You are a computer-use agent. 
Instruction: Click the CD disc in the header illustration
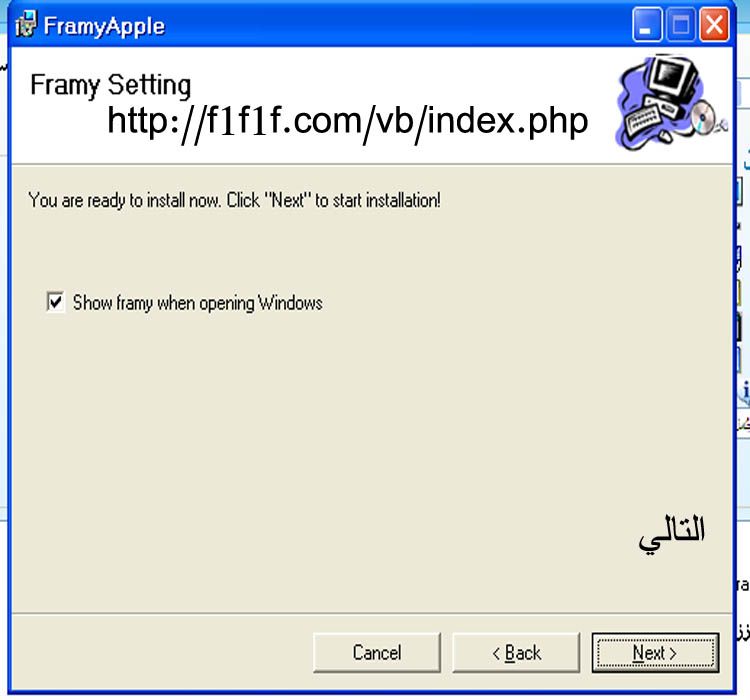tap(703, 117)
